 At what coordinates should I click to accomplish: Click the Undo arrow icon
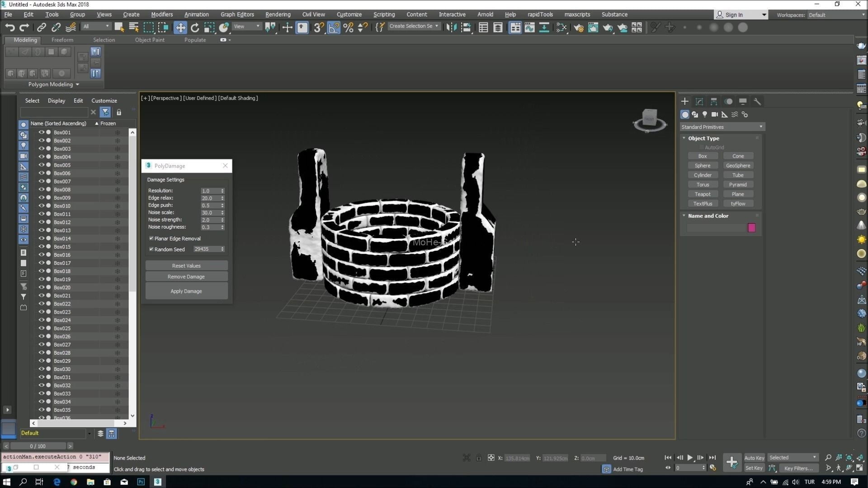9,28
